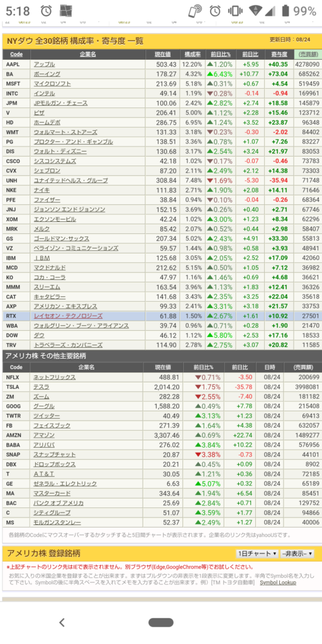Open the 非表示 dropdown selector
322x644 pixels.
pyautogui.click(x=297, y=553)
